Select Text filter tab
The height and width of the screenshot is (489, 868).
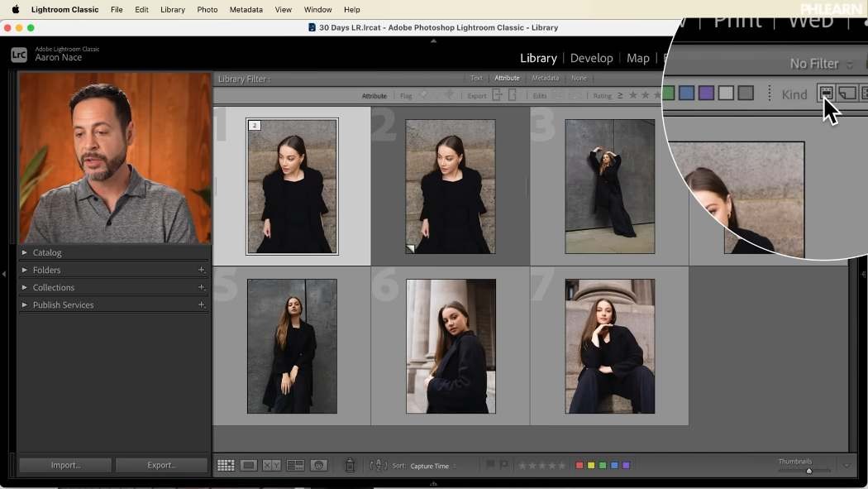pyautogui.click(x=476, y=78)
